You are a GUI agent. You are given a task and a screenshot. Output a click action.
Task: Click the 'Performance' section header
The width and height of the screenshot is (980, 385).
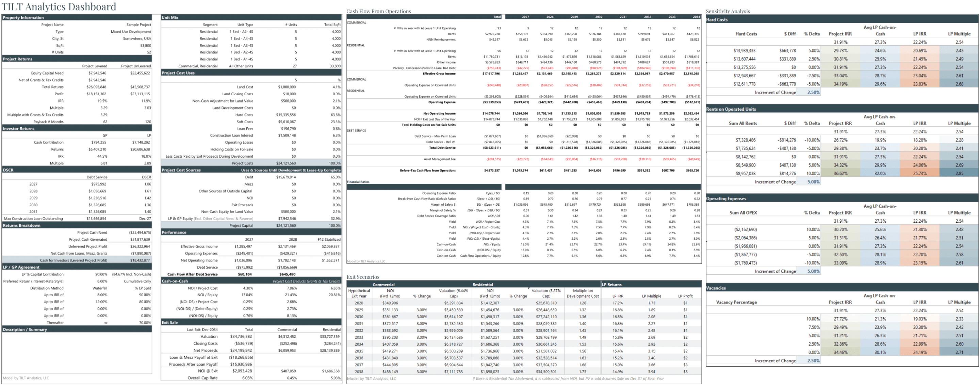(251, 232)
